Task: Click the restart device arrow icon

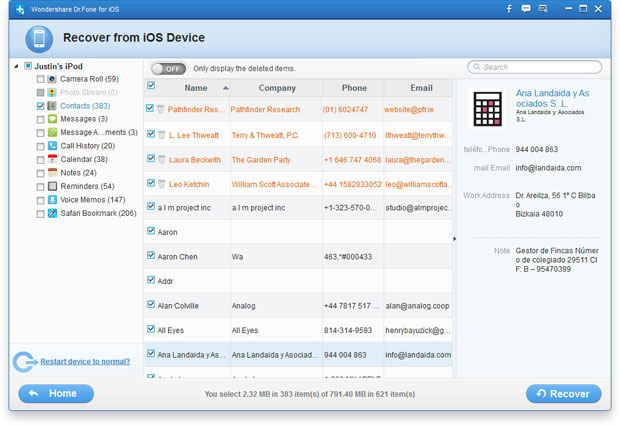Action: [25, 362]
